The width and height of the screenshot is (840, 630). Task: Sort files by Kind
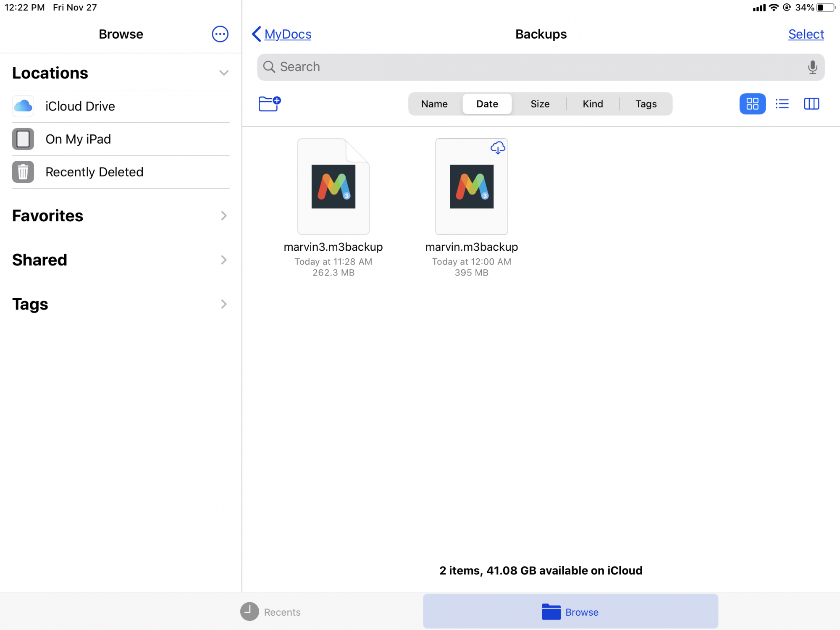point(593,104)
